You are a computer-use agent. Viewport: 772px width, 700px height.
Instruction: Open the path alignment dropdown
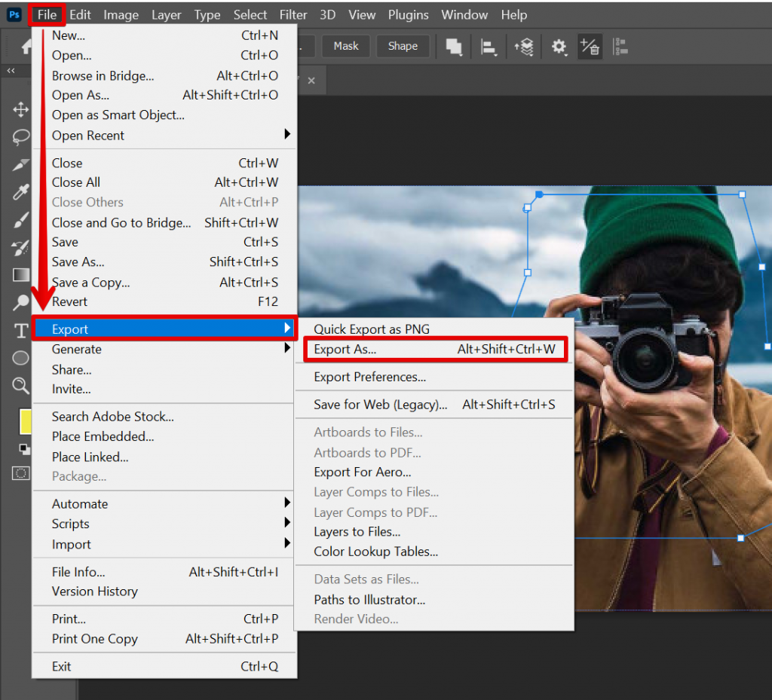(489, 47)
